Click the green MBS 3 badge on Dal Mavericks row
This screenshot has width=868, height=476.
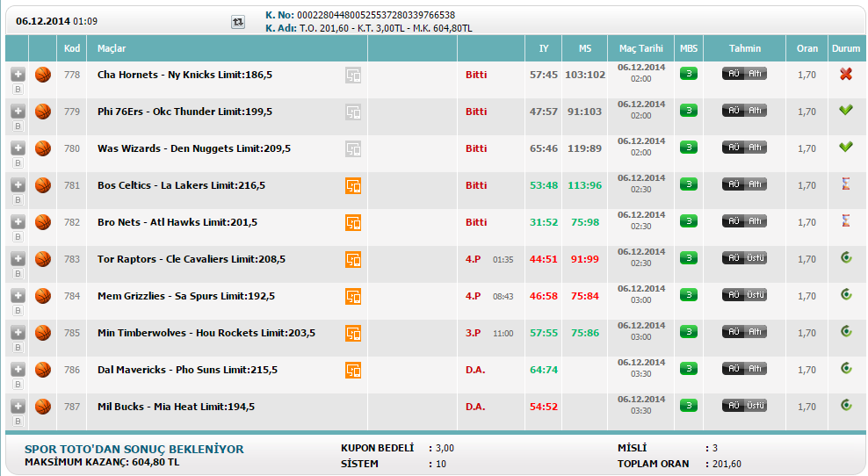(689, 369)
